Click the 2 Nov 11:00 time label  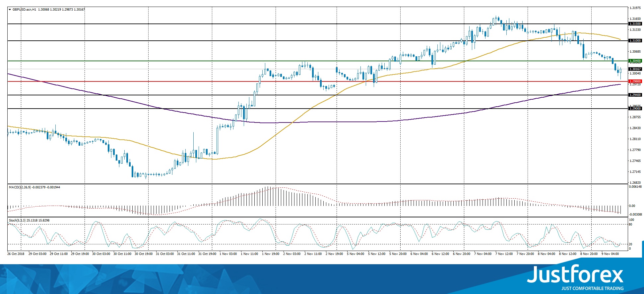[313, 254]
